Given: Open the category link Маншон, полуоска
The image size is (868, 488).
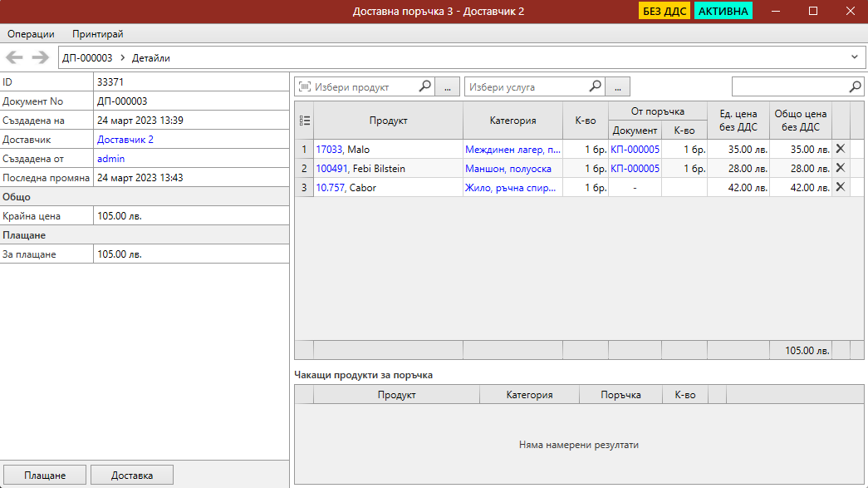Looking at the screenshot, I should tap(508, 169).
